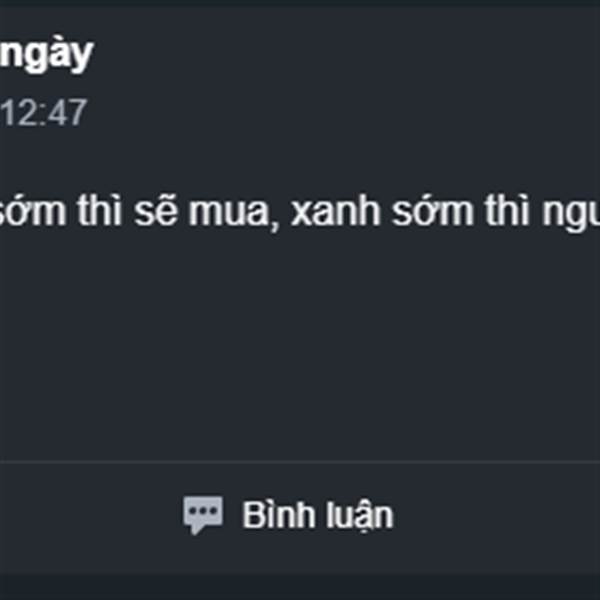The width and height of the screenshot is (600, 600).
Task: Open comments via the Bình luận button
Action: pyautogui.click(x=288, y=515)
